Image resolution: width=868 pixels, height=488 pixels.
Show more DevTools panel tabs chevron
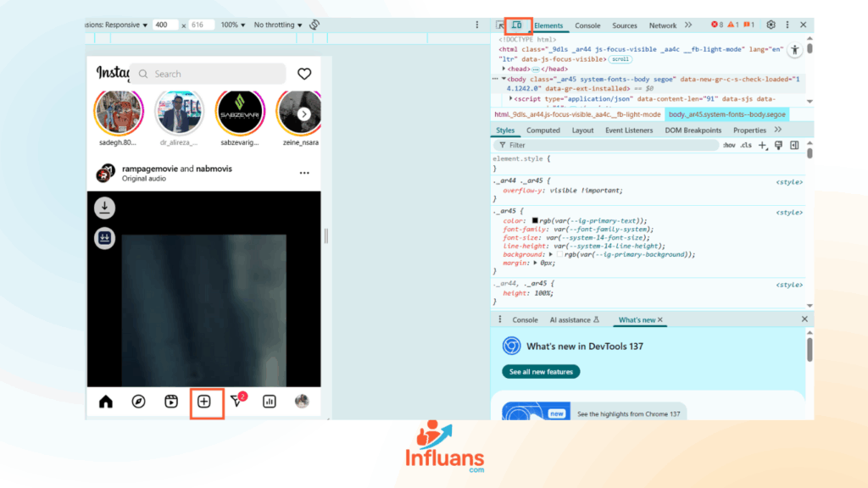688,25
